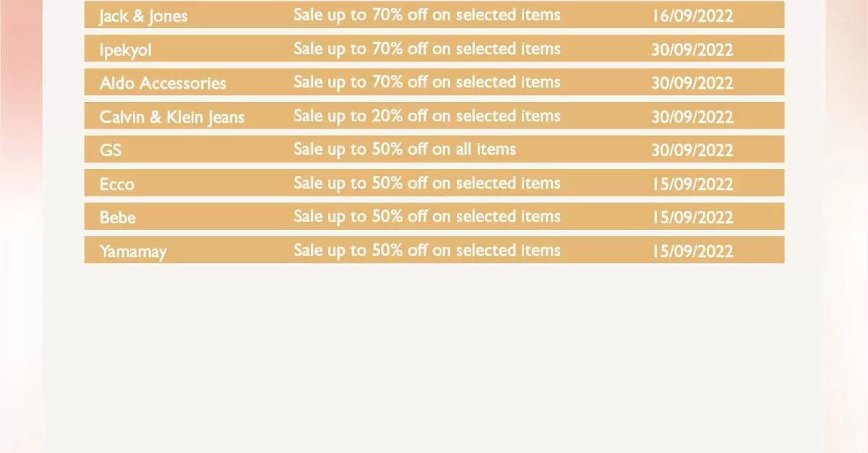Select the Yamamay brand entry

coord(434,250)
